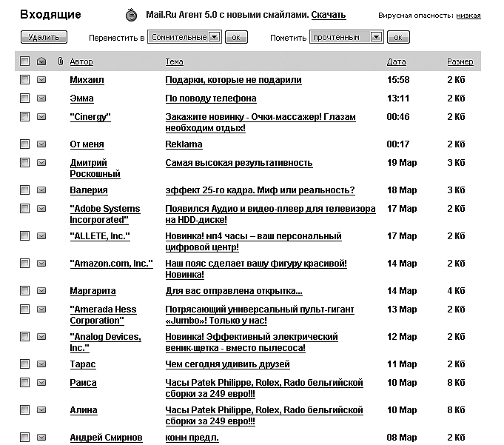Click envelope icon in Эмма's row
This screenshot has height=445, width=504.
(x=41, y=98)
